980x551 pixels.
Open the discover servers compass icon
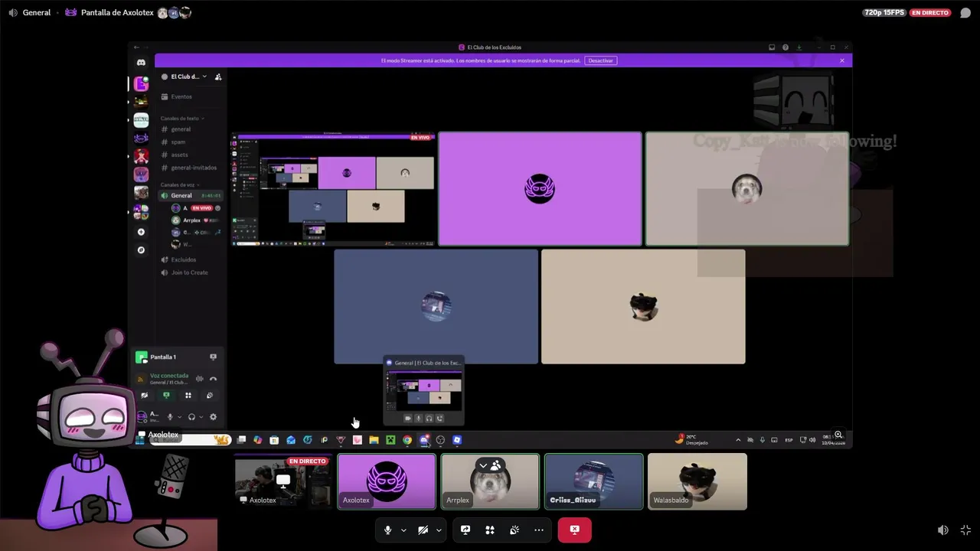click(141, 250)
